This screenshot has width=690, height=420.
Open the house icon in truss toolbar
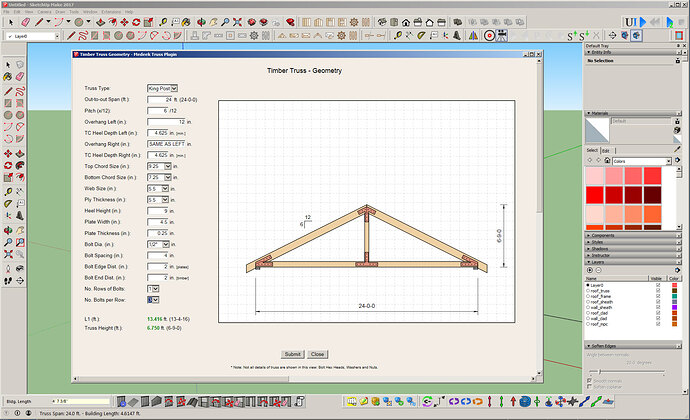coord(406,22)
